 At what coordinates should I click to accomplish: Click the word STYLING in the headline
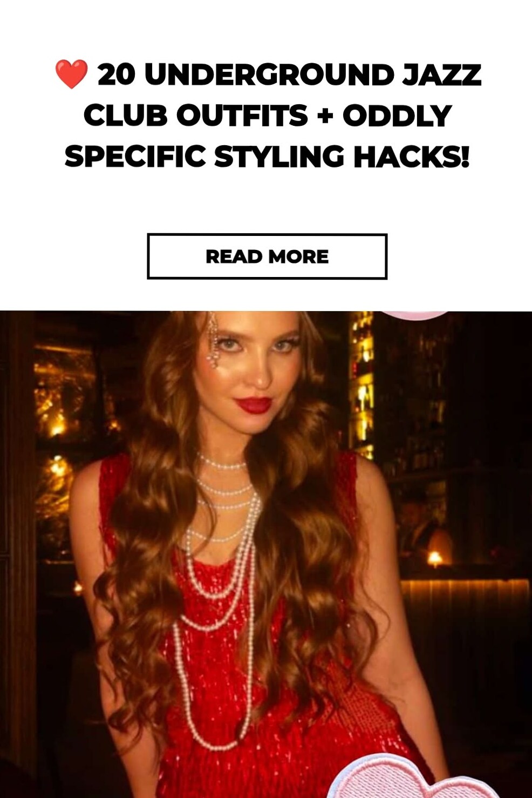click(279, 157)
